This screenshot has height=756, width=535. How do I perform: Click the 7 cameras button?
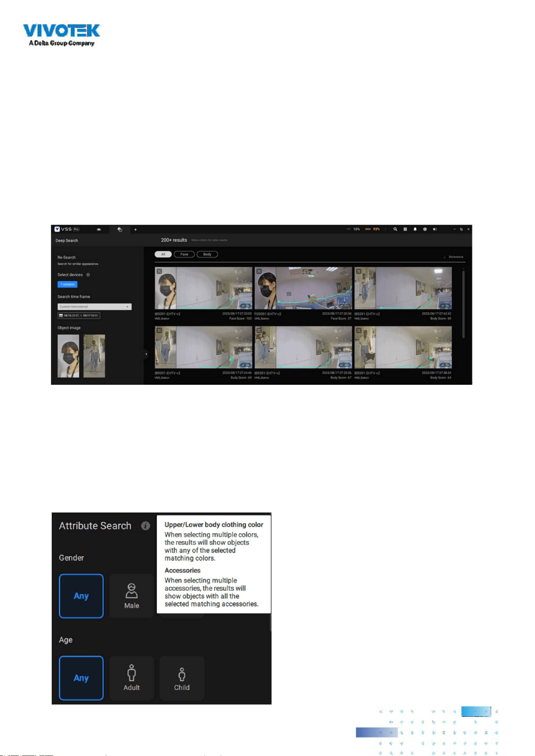67,284
